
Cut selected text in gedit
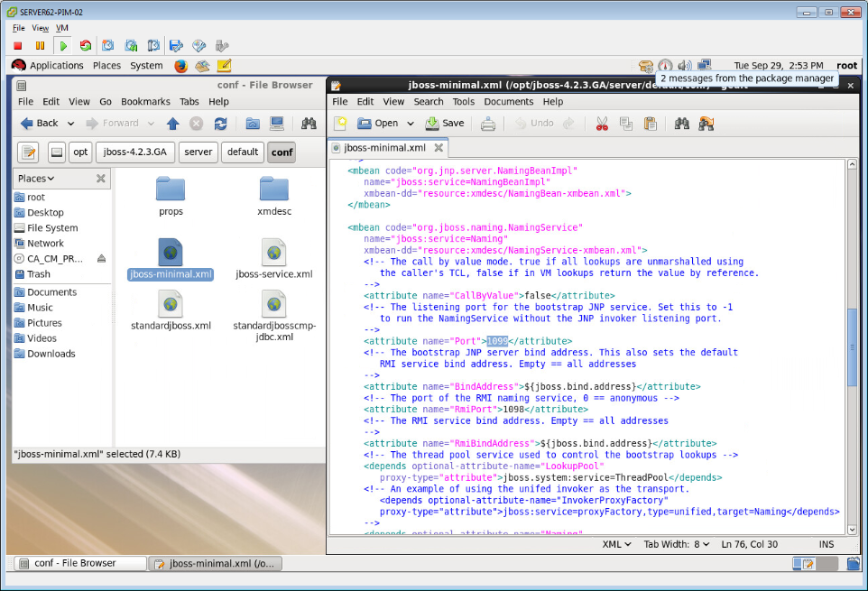point(602,124)
